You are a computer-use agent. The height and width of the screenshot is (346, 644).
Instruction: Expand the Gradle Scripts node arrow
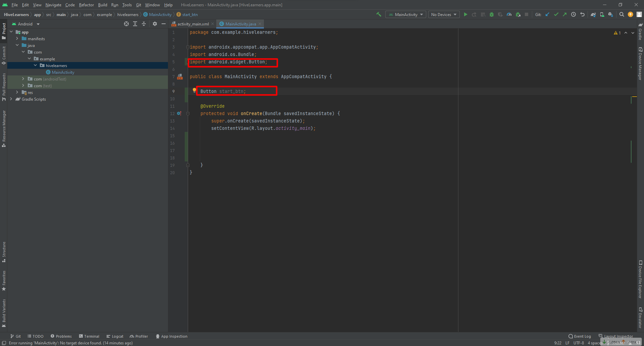tap(11, 99)
